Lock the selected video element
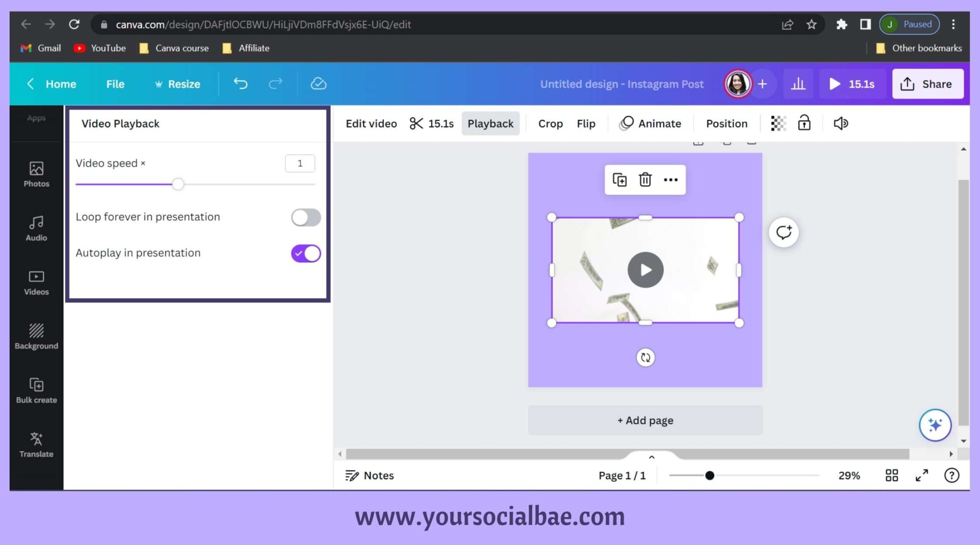 (x=804, y=123)
